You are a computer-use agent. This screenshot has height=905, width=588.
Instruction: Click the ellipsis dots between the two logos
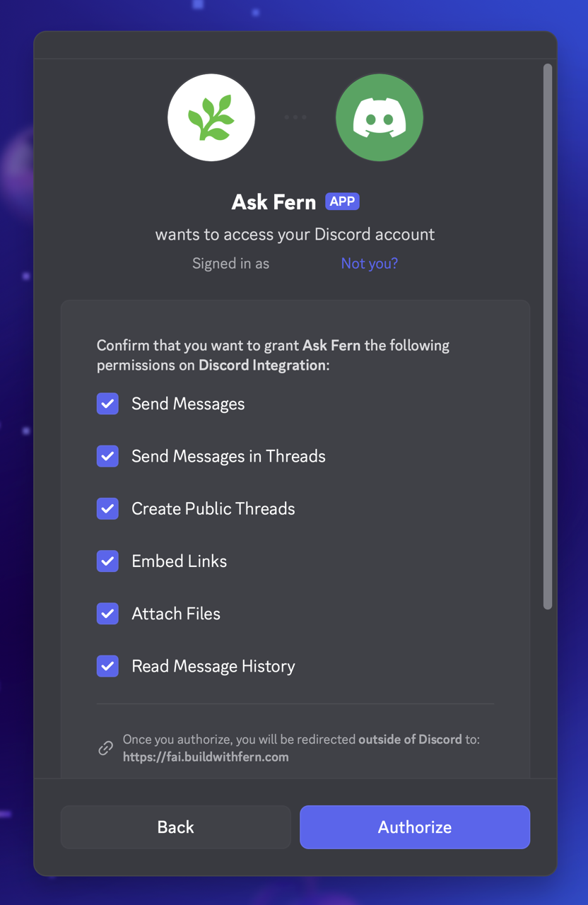pos(295,117)
